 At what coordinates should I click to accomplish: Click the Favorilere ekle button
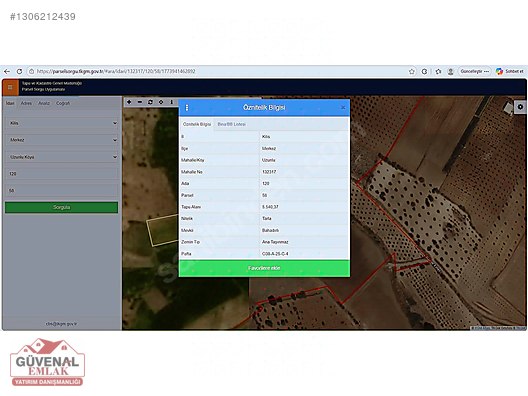(264, 268)
